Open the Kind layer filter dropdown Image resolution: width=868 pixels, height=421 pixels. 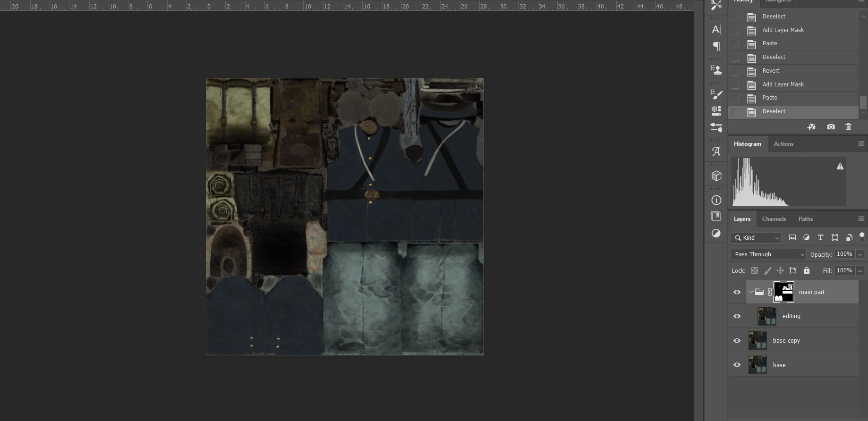click(756, 238)
